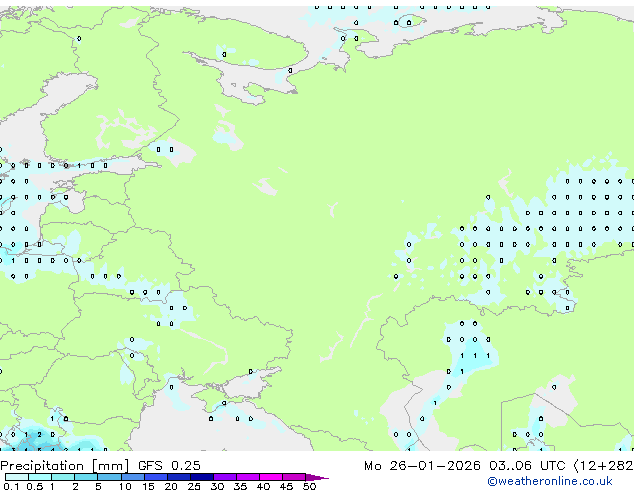The image size is (634, 490).
Task: Click the '(12+282' forecast run text
Action: [603, 466]
